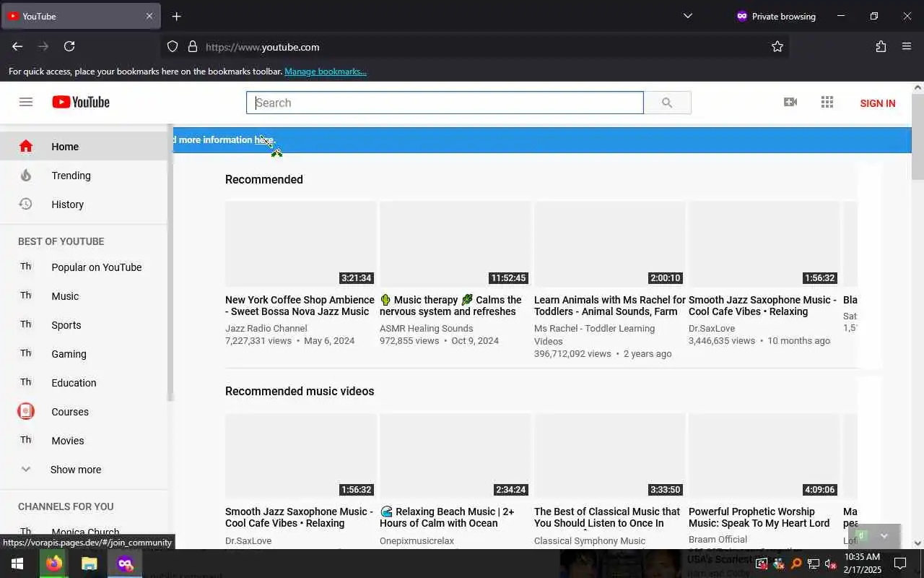Image resolution: width=924 pixels, height=578 pixels.
Task: Open a new tab with plus button
Action: 177,16
